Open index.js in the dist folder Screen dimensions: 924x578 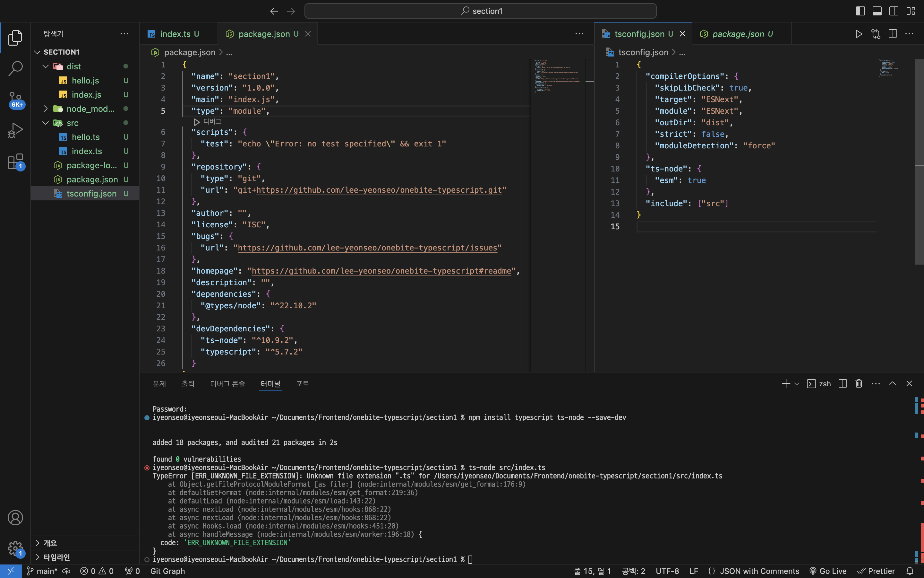pyautogui.click(x=85, y=94)
